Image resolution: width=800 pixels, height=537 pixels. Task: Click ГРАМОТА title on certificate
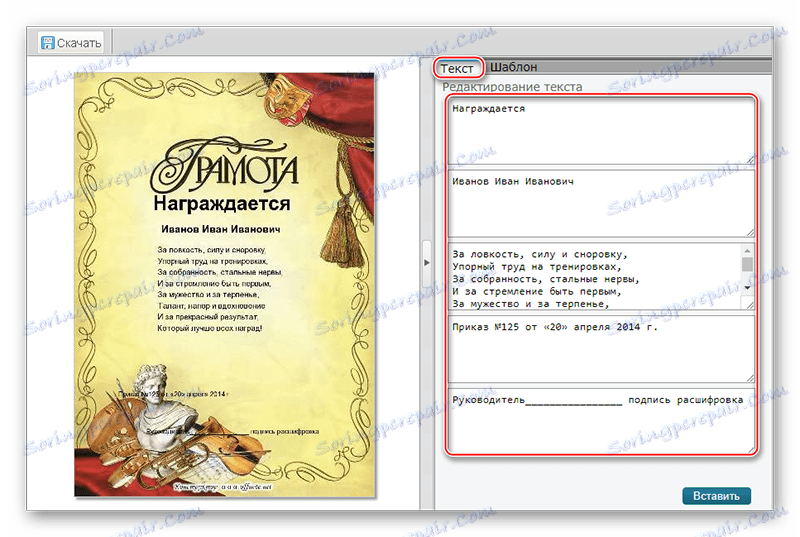[x=224, y=166]
